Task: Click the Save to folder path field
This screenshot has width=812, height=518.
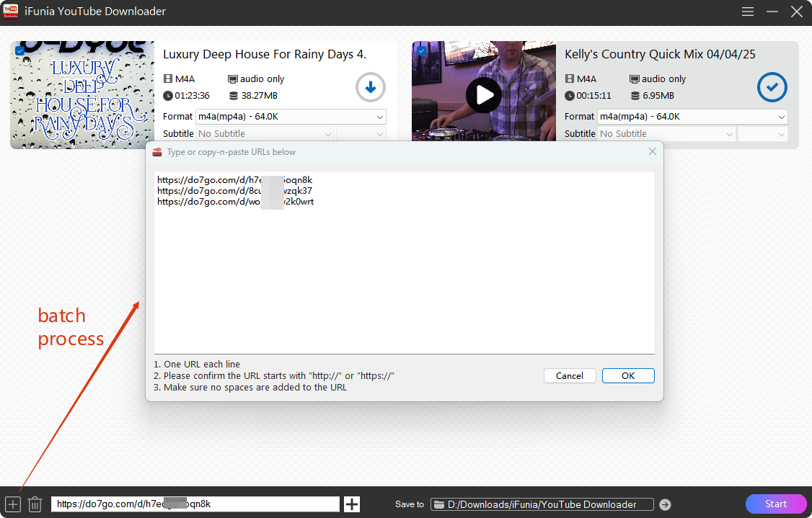Action: click(542, 504)
